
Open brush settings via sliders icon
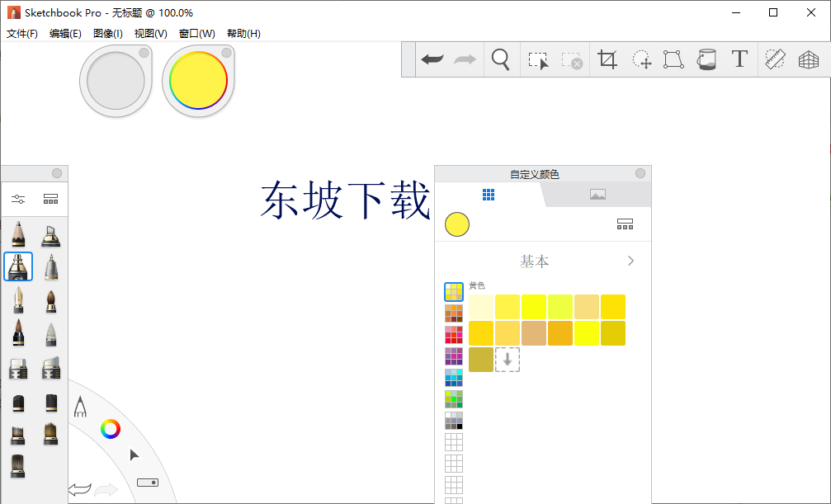(x=18, y=199)
